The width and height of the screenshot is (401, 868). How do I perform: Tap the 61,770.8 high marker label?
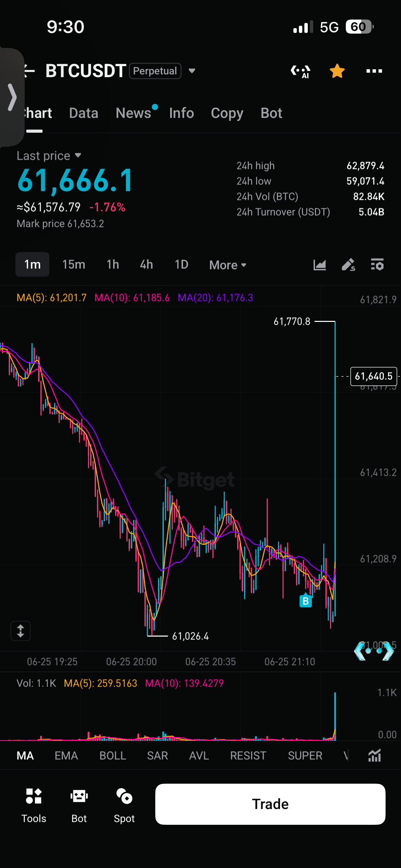(x=292, y=322)
